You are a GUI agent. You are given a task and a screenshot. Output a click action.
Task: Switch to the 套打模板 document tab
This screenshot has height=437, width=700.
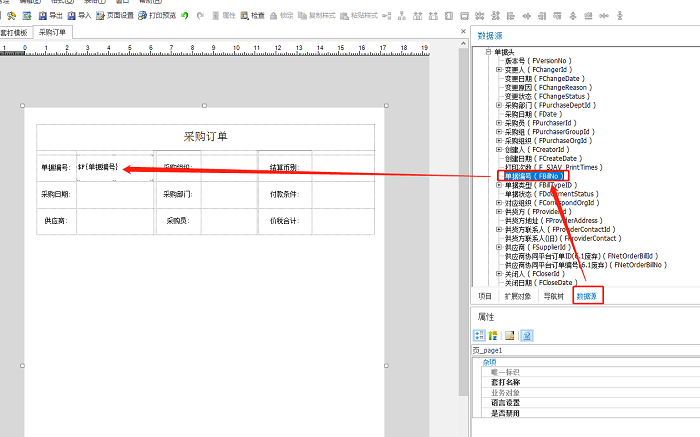17,33
